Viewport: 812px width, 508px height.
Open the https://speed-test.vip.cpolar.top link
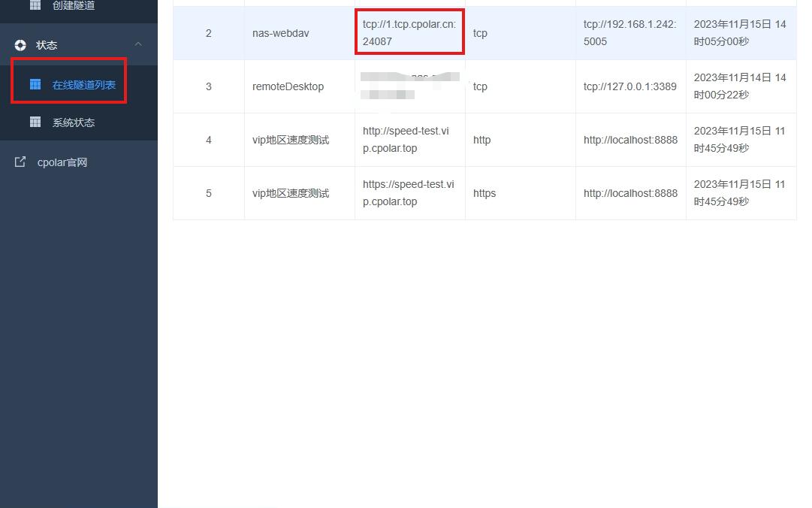[x=408, y=192]
